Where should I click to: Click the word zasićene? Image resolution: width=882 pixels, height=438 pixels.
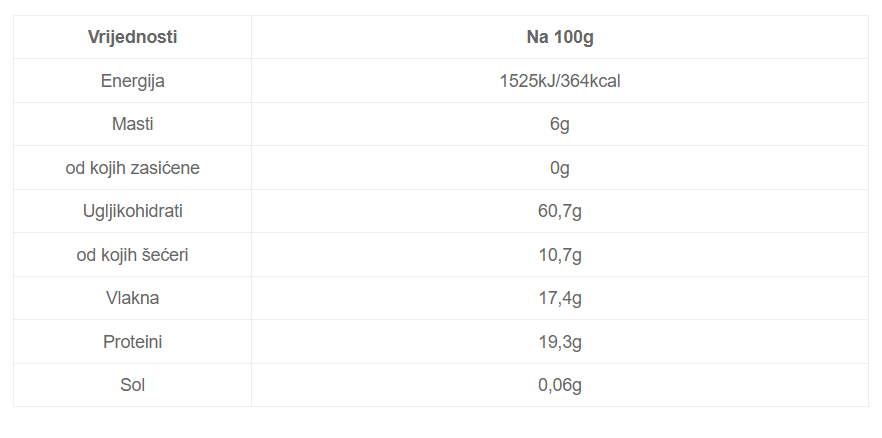(165, 168)
